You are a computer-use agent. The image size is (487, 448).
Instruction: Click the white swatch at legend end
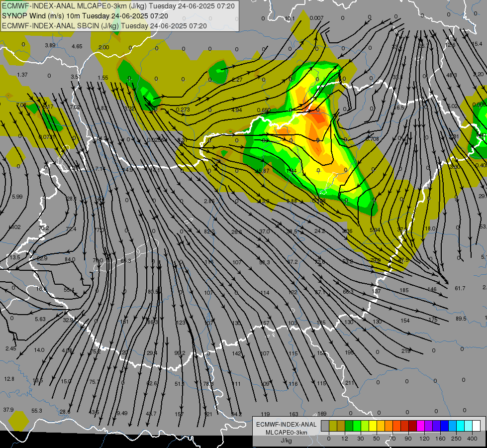point(476,426)
